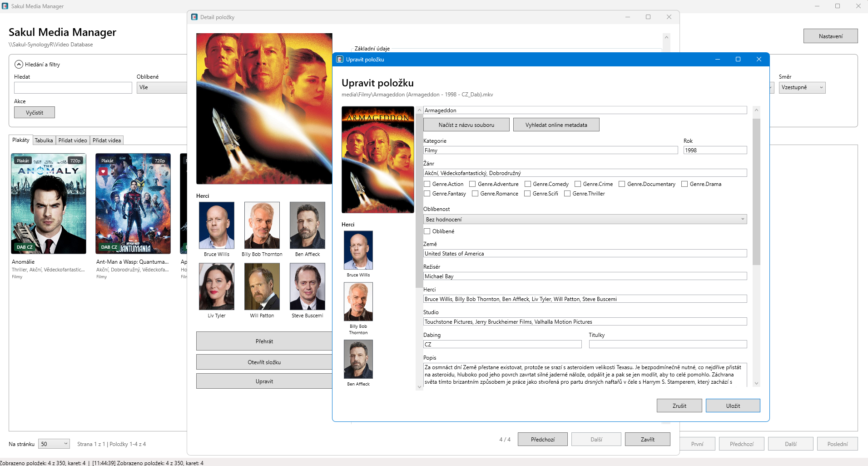Click the Armageddon title field
Screen dimensions: 868x466
(x=585, y=110)
